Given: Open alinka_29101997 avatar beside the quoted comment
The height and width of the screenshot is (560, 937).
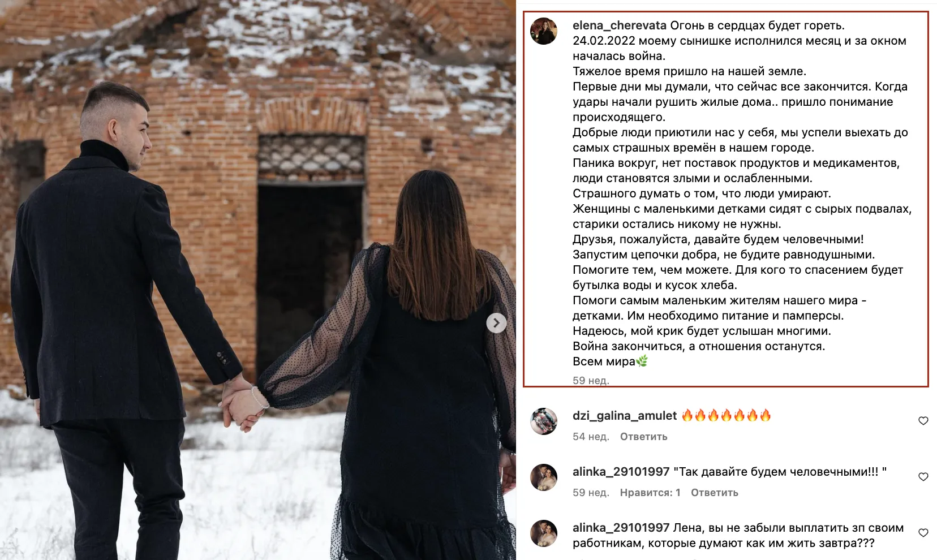Looking at the screenshot, I should (544, 477).
